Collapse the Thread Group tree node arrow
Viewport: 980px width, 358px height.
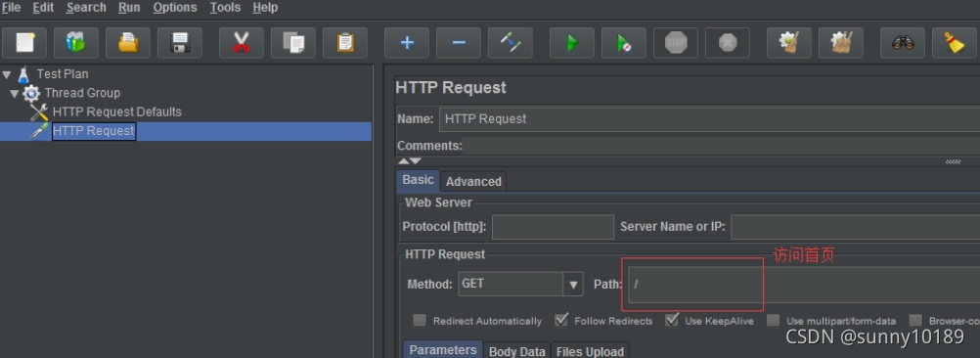click(x=15, y=94)
